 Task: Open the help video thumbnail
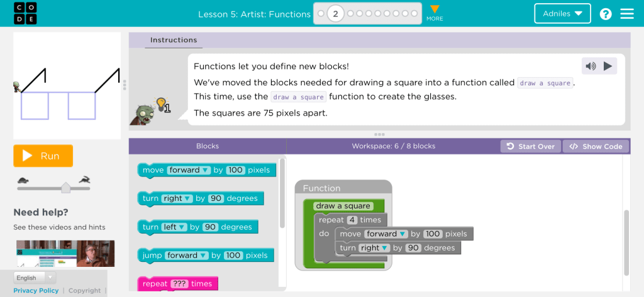tap(65, 254)
